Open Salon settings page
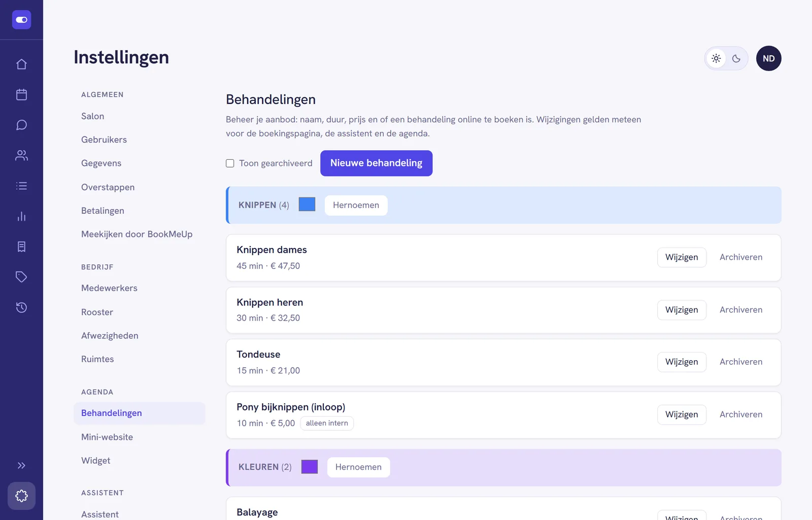 (x=140, y=116)
